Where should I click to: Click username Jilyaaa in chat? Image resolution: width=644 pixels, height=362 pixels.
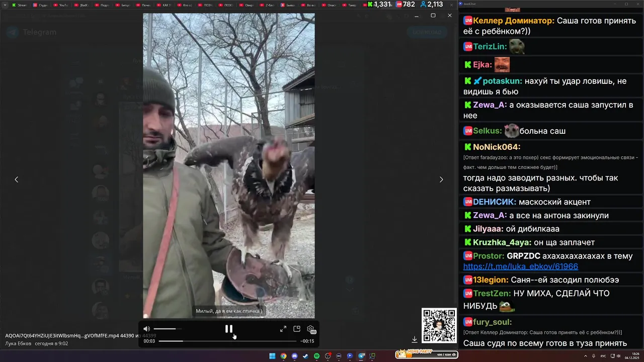click(488, 229)
